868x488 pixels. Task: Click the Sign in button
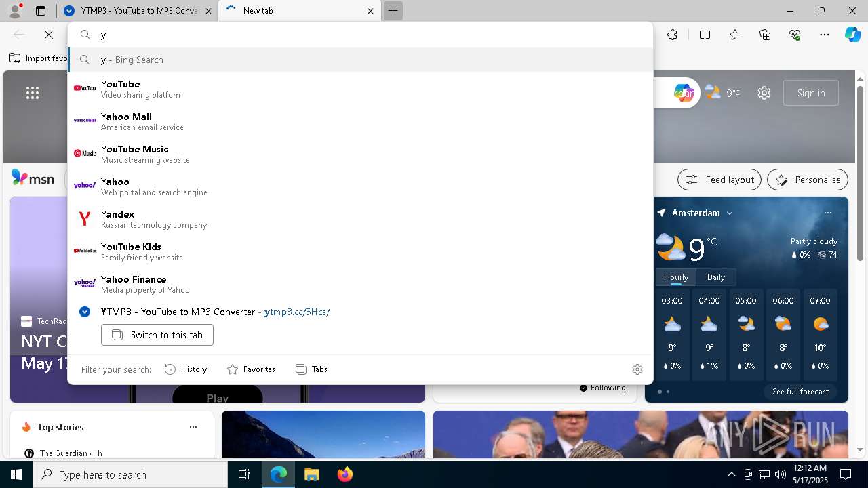[811, 93]
